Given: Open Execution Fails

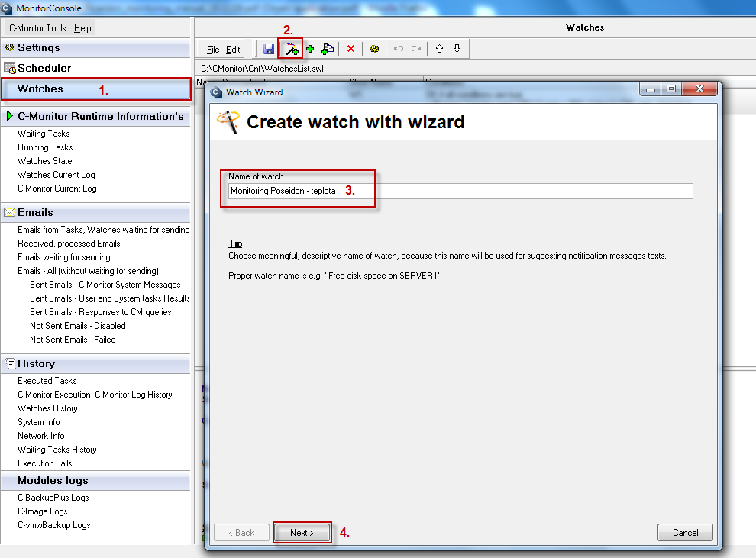Looking at the screenshot, I should pyautogui.click(x=44, y=463).
